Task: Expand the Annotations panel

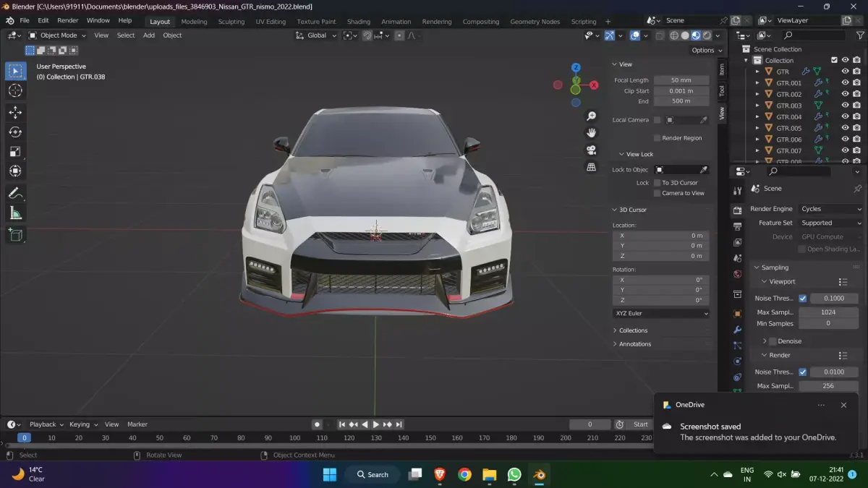Action: click(634, 344)
